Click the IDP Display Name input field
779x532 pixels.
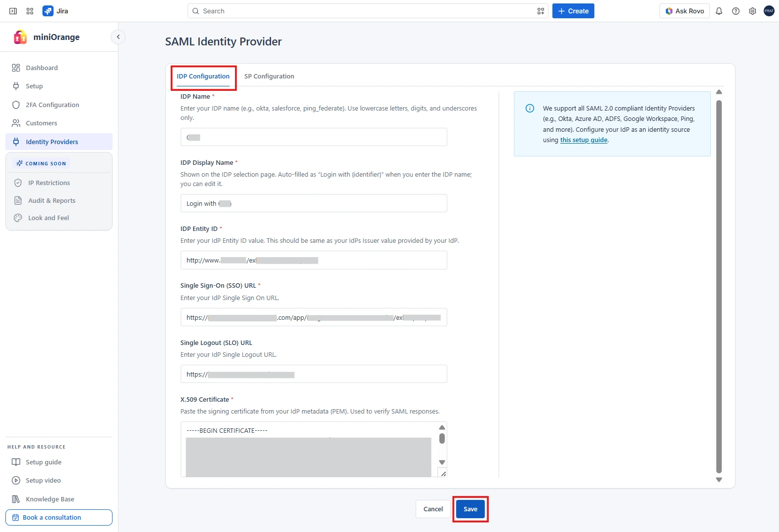coord(314,203)
